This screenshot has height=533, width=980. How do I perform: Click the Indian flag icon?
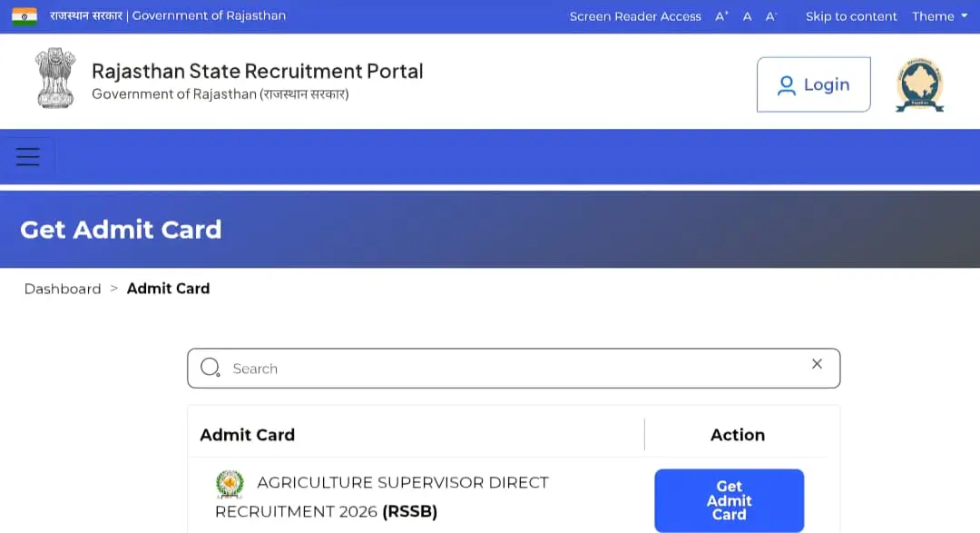click(x=24, y=16)
